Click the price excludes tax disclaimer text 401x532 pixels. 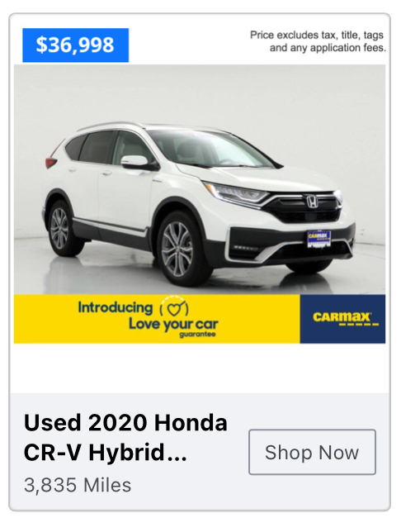(318, 41)
